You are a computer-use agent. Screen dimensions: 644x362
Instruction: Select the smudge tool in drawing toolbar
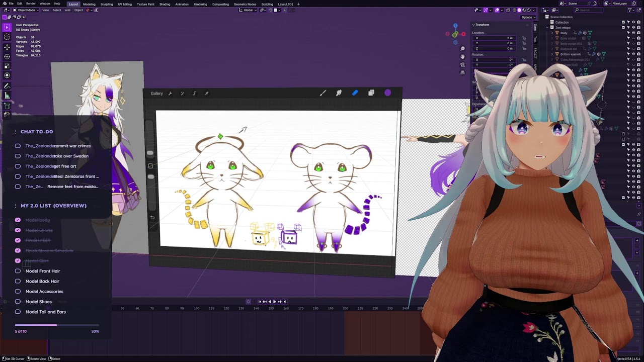point(339,93)
